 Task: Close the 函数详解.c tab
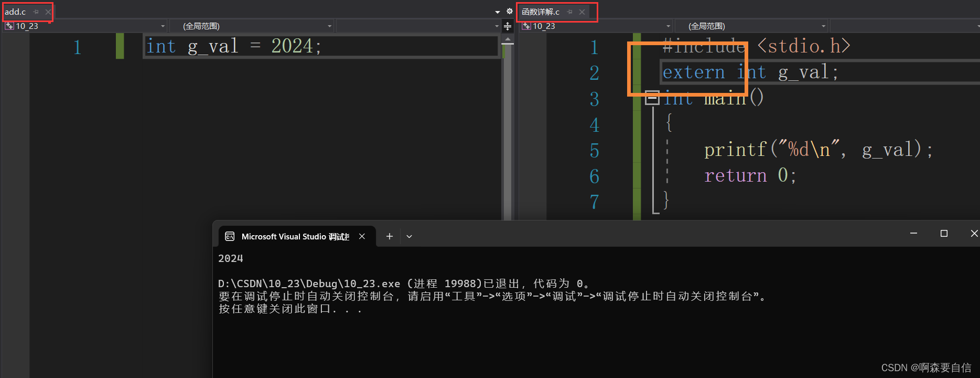[x=582, y=12]
